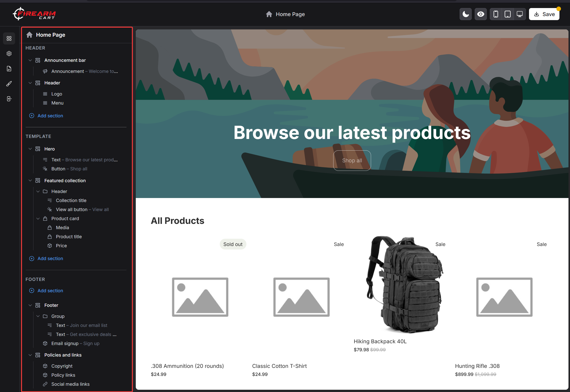Click the Hero Text block icon
The image size is (570, 392).
pos(45,160)
